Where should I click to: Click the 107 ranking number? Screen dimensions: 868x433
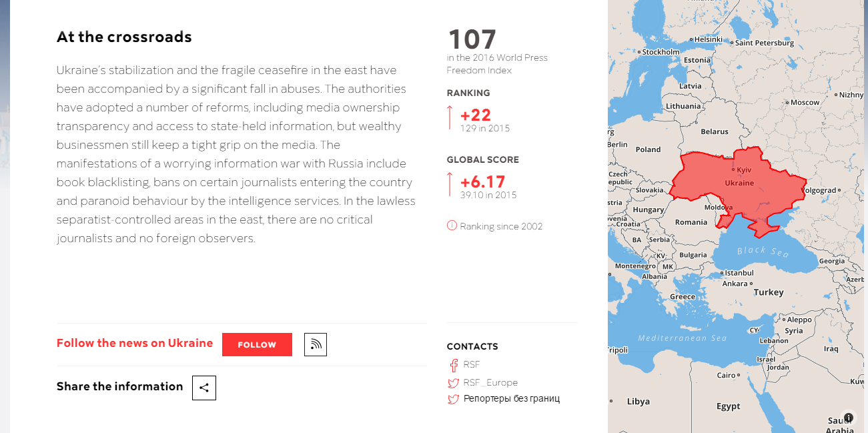(x=472, y=39)
